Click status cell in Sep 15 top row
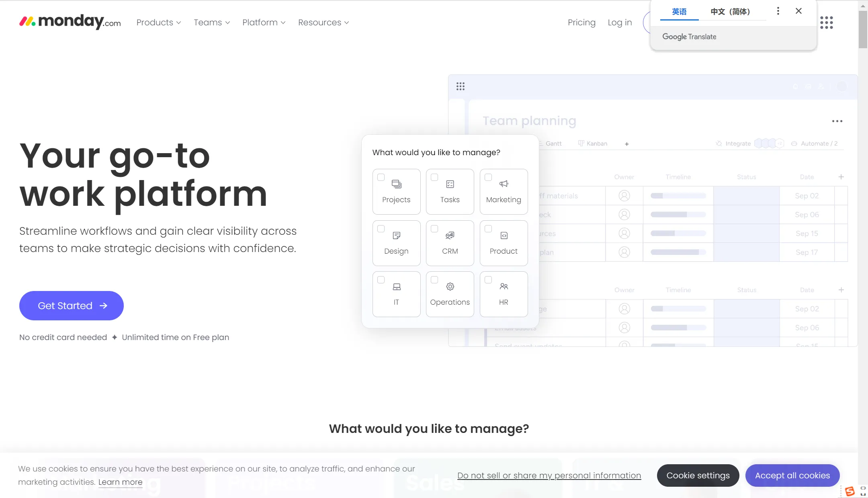 point(747,234)
